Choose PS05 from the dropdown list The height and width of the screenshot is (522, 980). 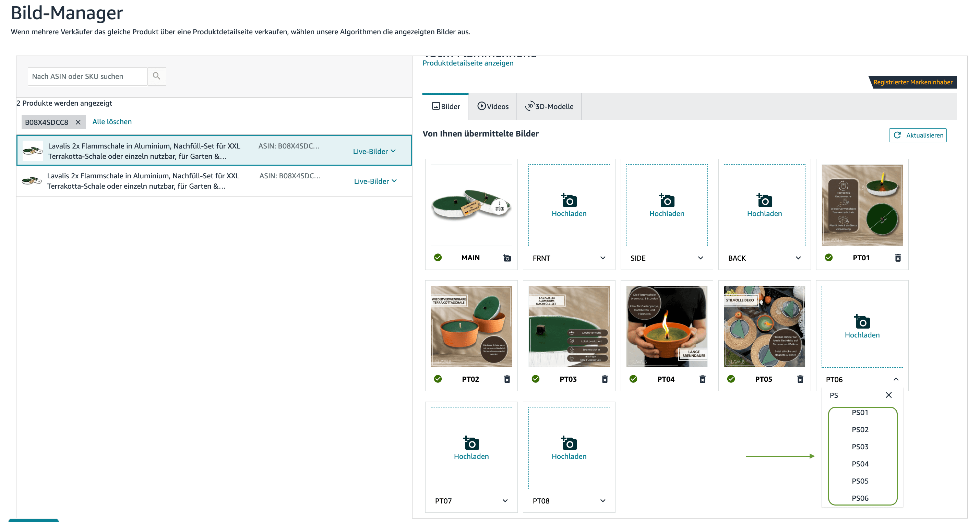click(860, 481)
